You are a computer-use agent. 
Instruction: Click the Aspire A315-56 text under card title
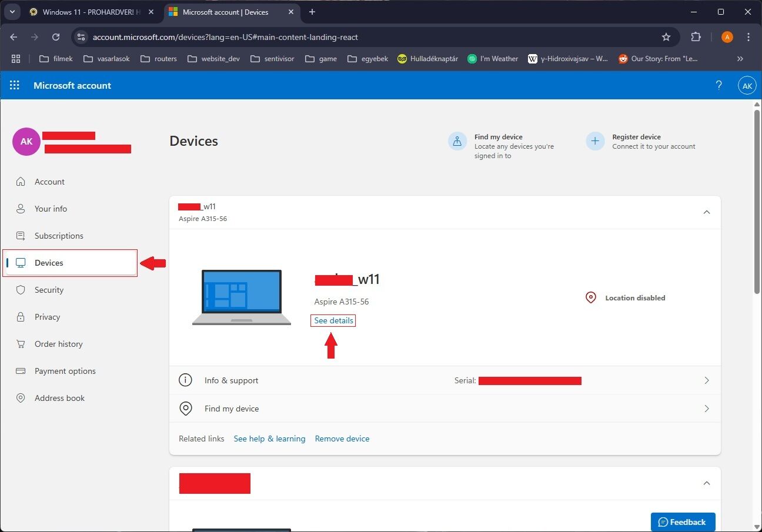tap(203, 219)
